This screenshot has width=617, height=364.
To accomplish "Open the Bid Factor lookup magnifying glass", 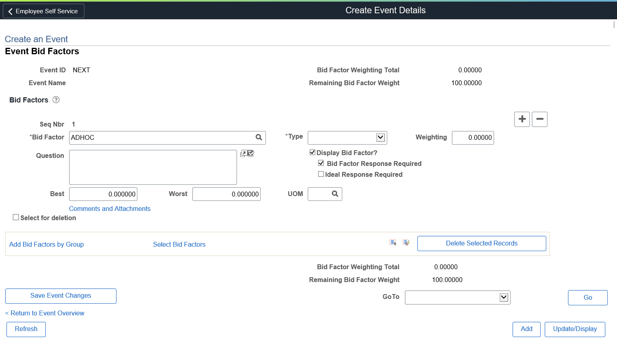I will click(x=259, y=137).
